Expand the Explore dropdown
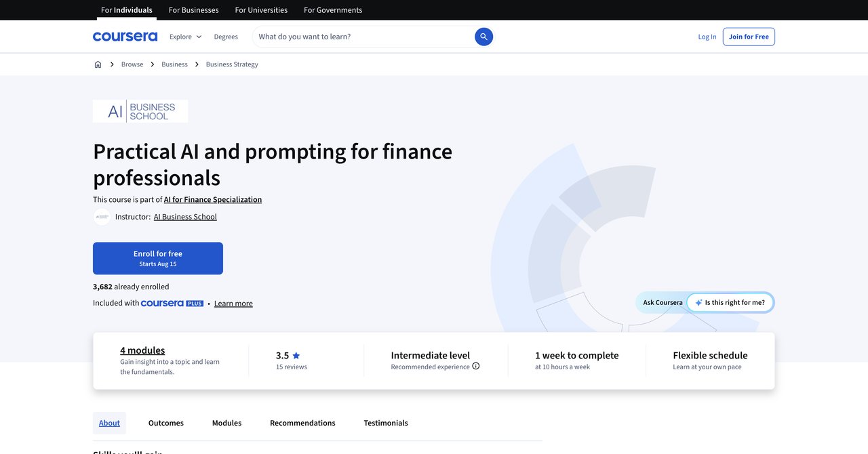Image resolution: width=868 pixels, height=454 pixels. (x=185, y=37)
